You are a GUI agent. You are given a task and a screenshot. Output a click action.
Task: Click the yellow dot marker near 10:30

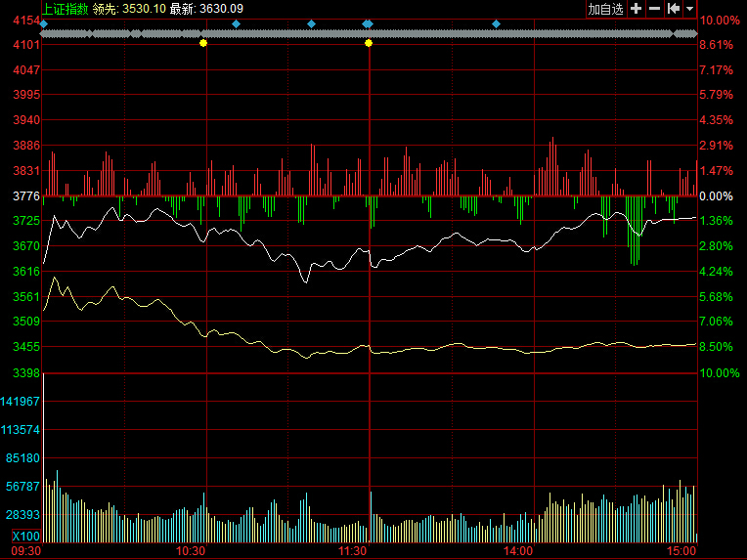pos(203,43)
